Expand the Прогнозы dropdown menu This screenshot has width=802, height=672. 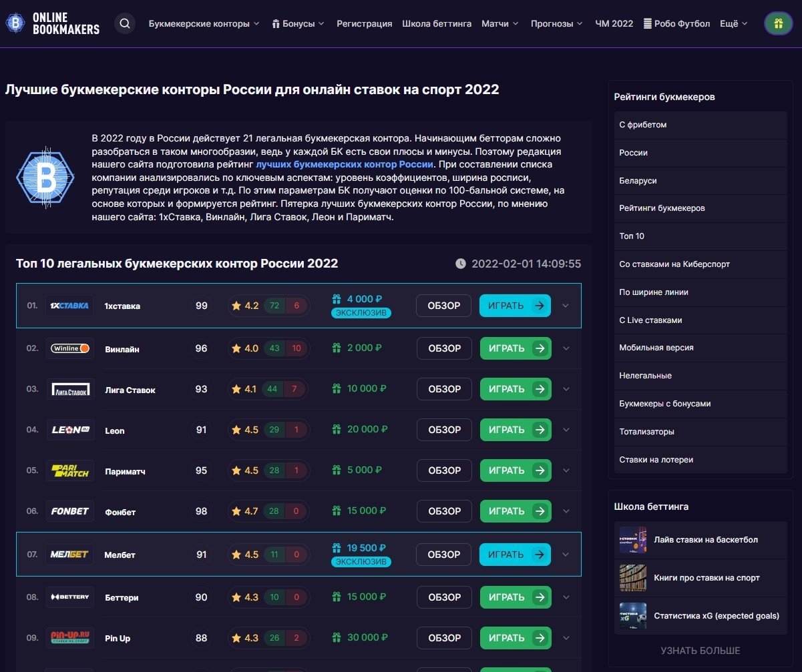coord(557,23)
